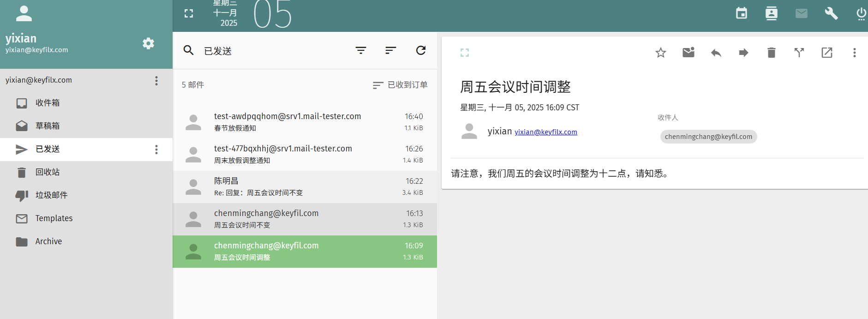Click yixian@keyfilx.com sender link

(545, 132)
